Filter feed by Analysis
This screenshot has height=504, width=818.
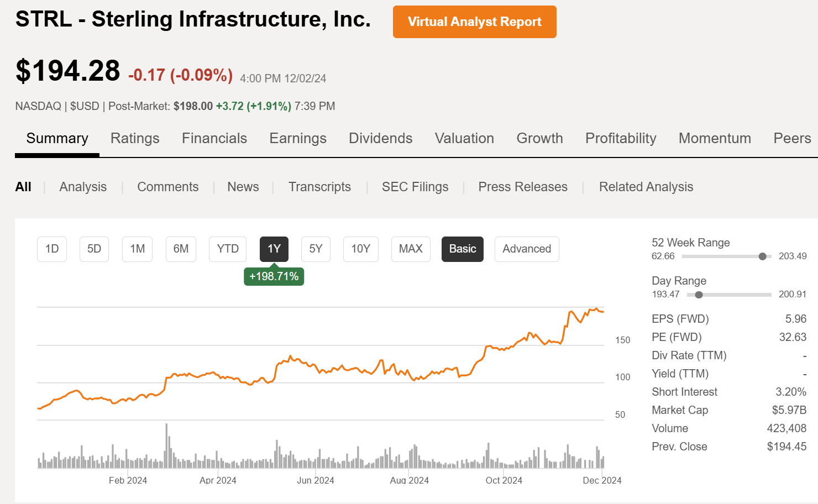pyautogui.click(x=83, y=187)
